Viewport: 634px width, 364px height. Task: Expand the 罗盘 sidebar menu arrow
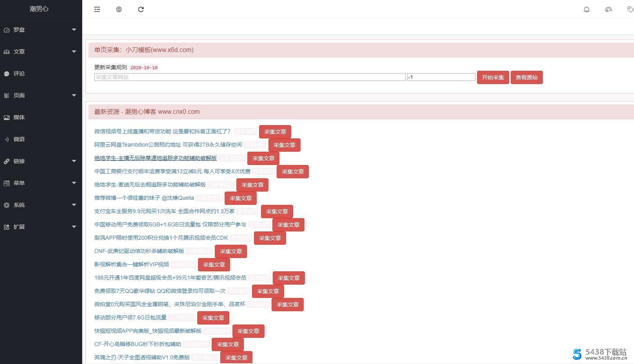[x=74, y=30]
